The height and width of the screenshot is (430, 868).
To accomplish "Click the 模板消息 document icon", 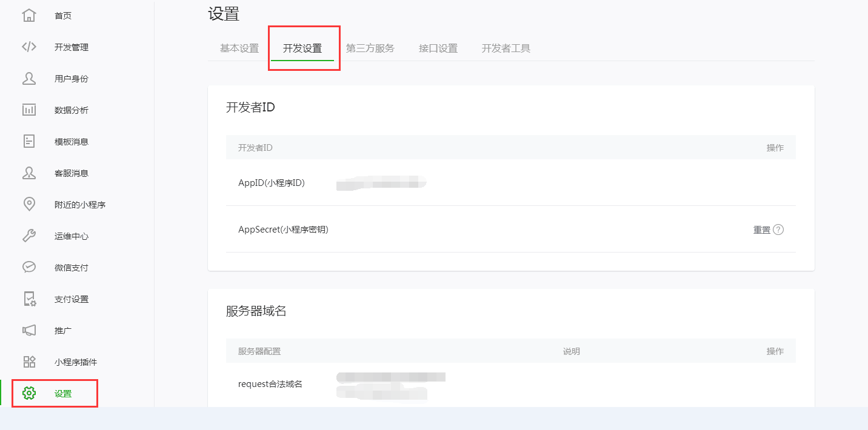I will pyautogui.click(x=29, y=142).
